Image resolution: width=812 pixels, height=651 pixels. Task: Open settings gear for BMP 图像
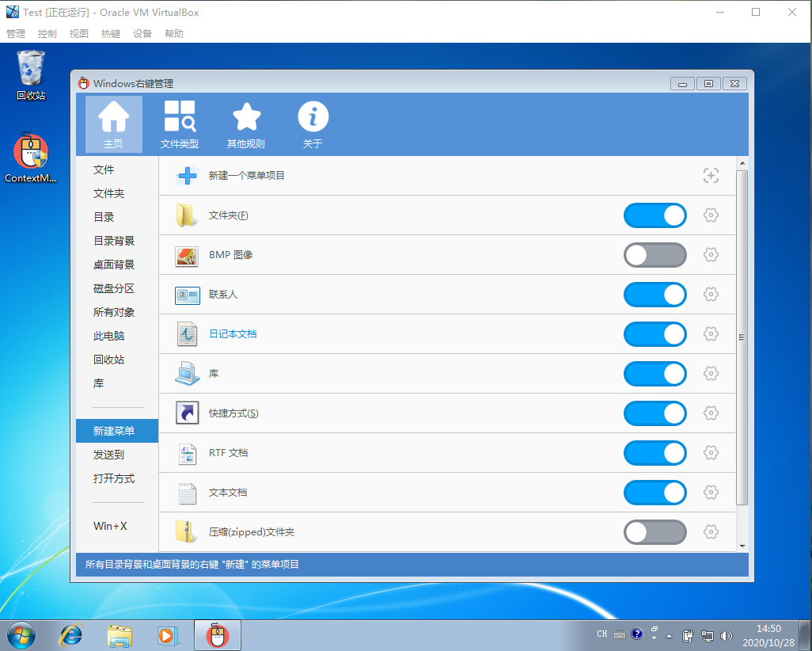[x=711, y=255]
